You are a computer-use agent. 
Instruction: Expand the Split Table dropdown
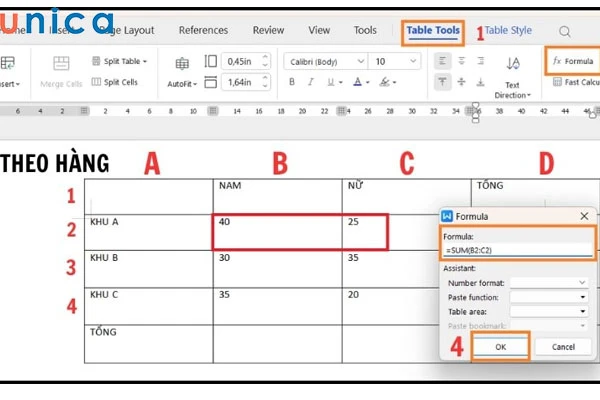tap(144, 61)
